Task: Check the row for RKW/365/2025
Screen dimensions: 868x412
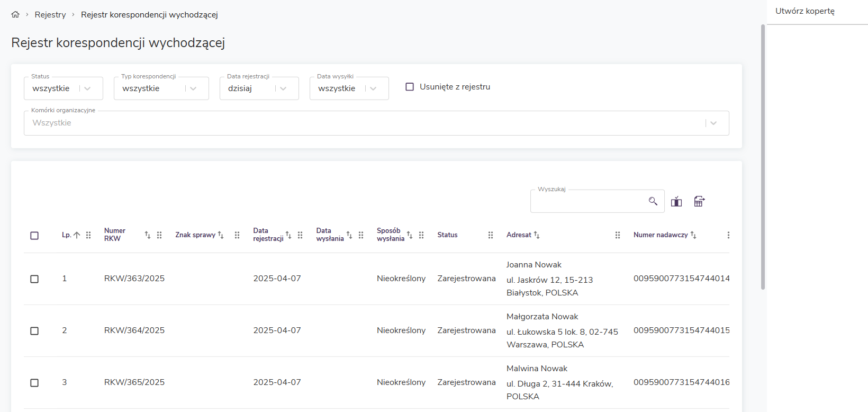Action: pos(34,383)
